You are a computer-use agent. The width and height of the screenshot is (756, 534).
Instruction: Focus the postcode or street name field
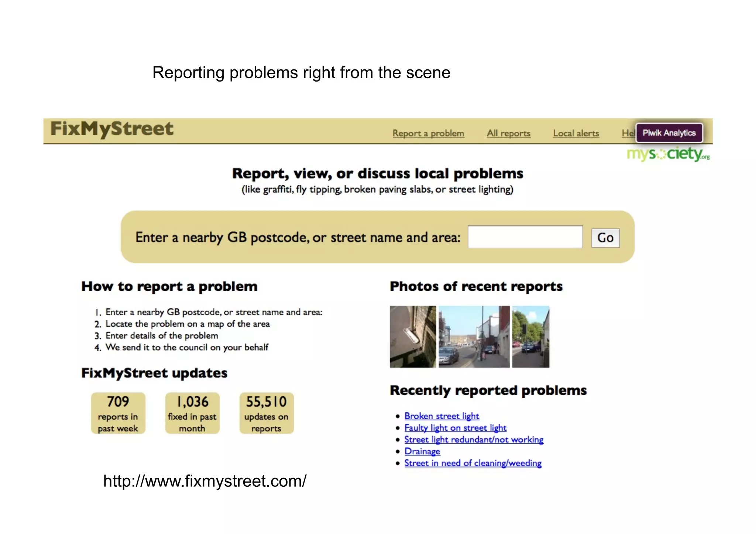(525, 237)
